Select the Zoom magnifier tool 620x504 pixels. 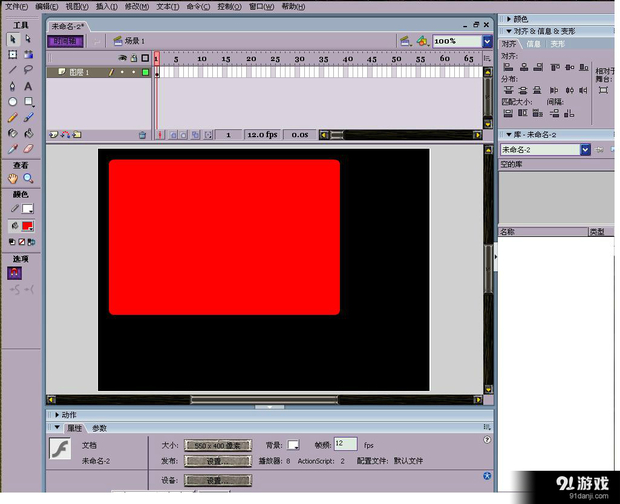(28, 178)
